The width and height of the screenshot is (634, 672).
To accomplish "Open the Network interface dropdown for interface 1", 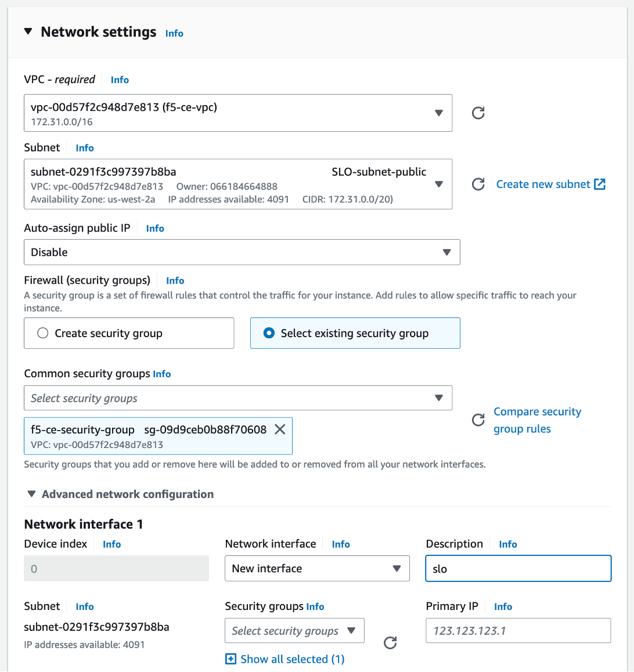I will click(x=398, y=568).
